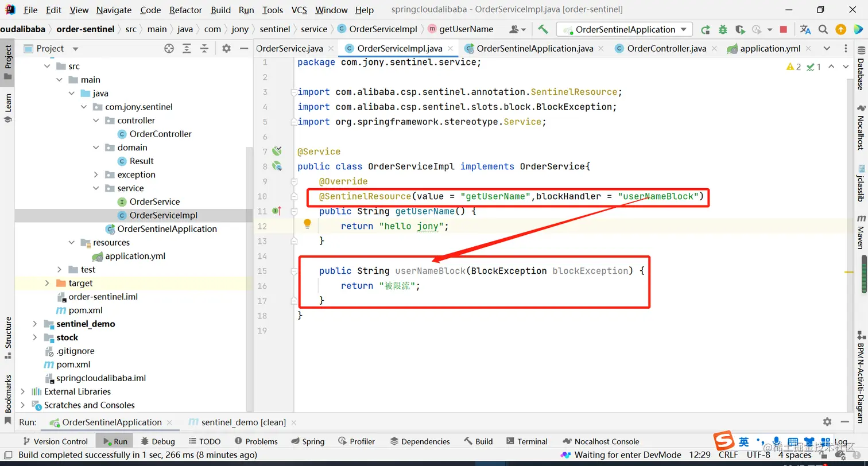
Task: Click the yellow intention light bulb
Action: click(x=307, y=224)
